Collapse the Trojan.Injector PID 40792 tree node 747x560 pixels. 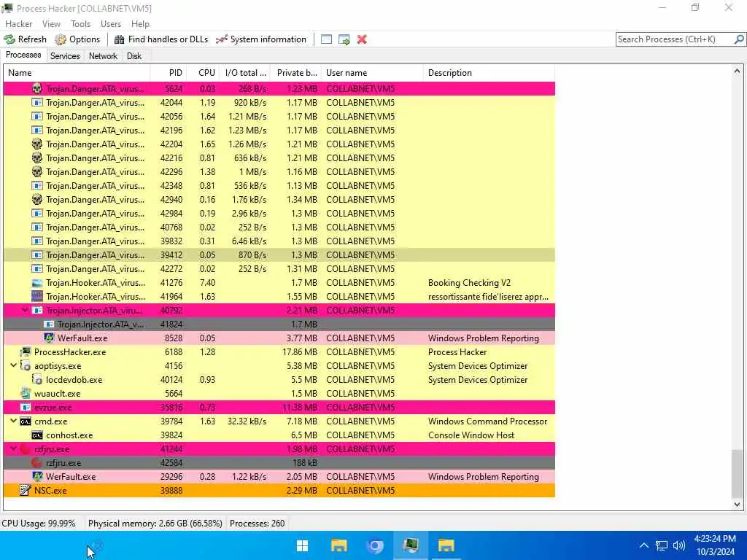coord(26,311)
